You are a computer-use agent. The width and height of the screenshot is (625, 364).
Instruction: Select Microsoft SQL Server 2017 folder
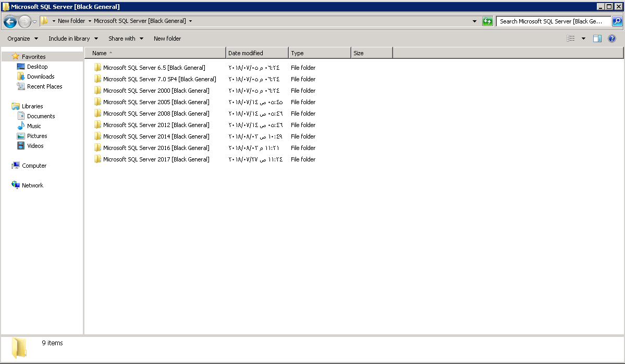156,159
